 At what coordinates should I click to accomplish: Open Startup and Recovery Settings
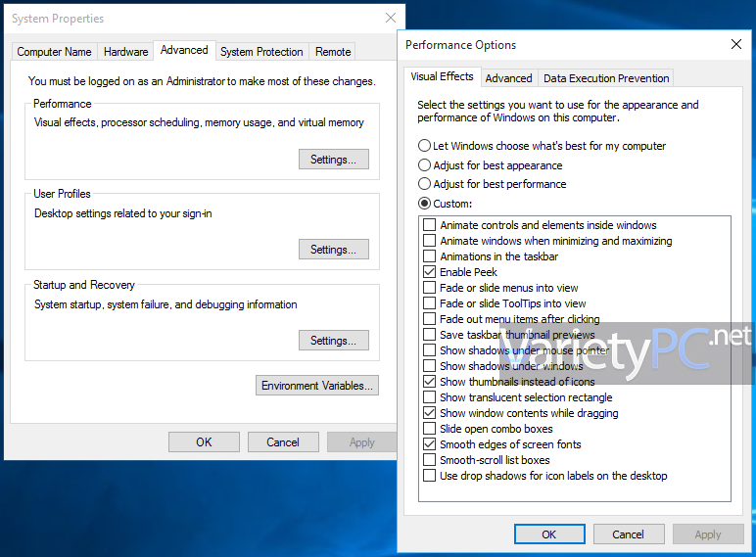333,341
